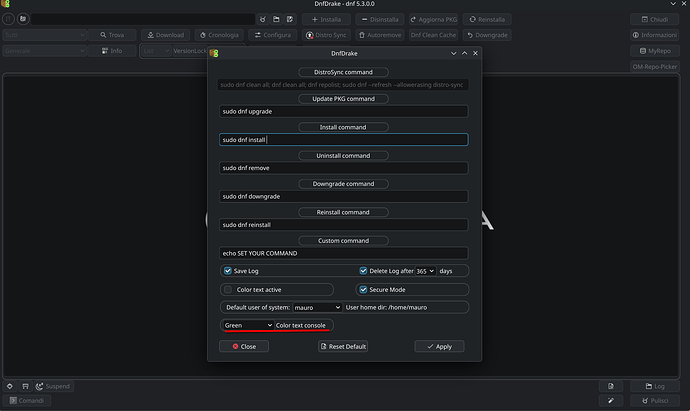Click the Reset Default button
Screen dimensions: 690x411
[x=343, y=346]
